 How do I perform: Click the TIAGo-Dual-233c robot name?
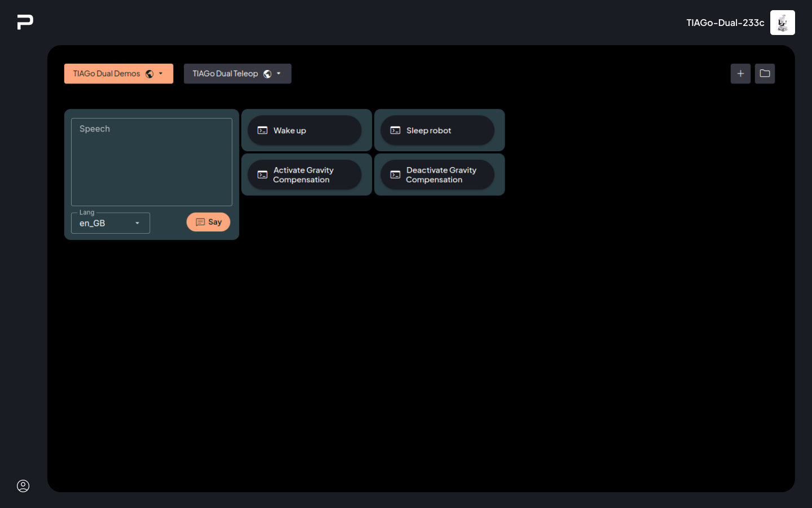(725, 23)
